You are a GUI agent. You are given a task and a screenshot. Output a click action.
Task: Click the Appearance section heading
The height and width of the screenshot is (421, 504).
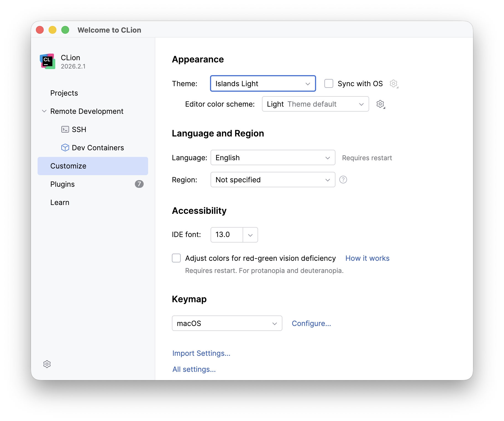[198, 59]
